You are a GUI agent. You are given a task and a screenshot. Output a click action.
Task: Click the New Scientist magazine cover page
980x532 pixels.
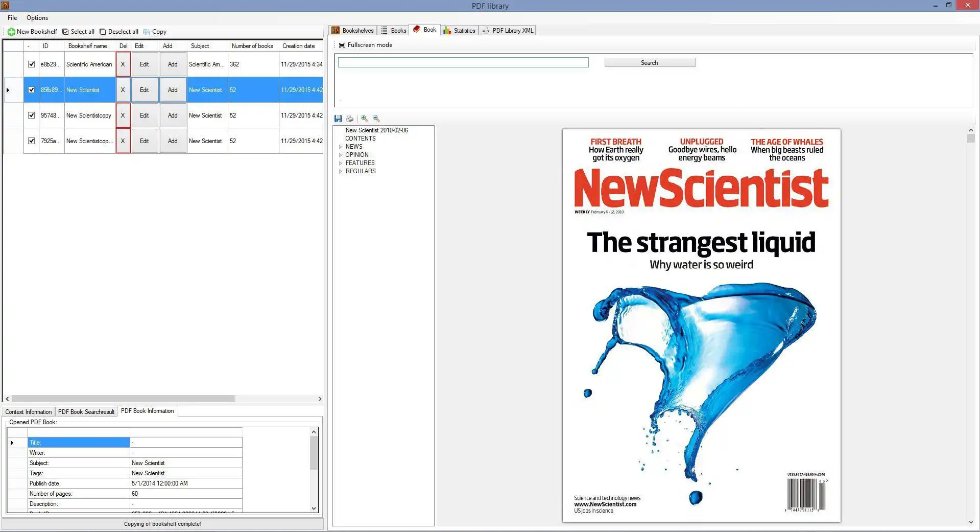click(x=701, y=326)
